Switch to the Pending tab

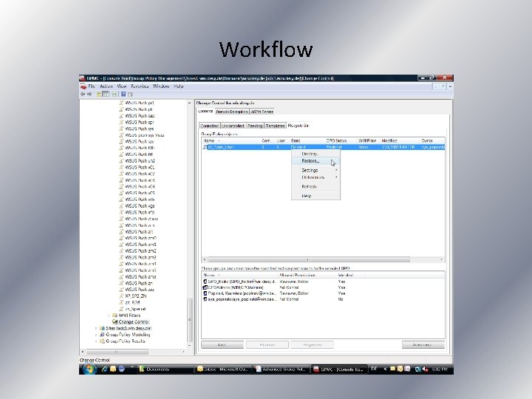pyautogui.click(x=255, y=126)
